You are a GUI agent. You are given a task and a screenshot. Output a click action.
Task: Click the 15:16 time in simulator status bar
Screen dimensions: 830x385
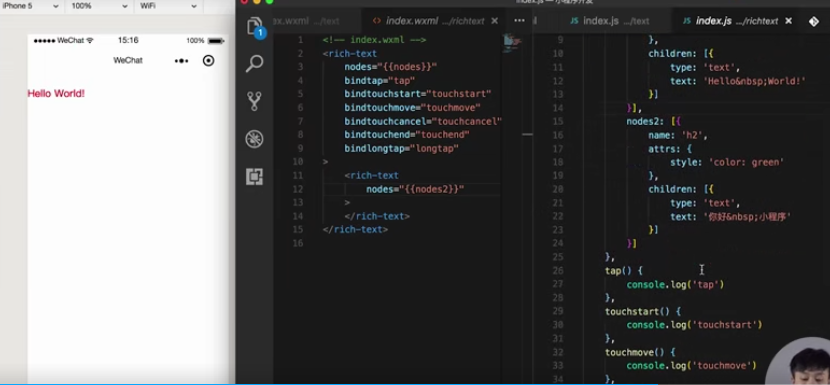[x=128, y=40]
